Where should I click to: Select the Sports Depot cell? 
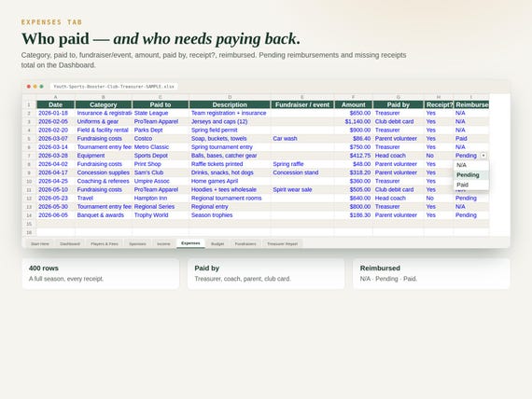[161, 156]
